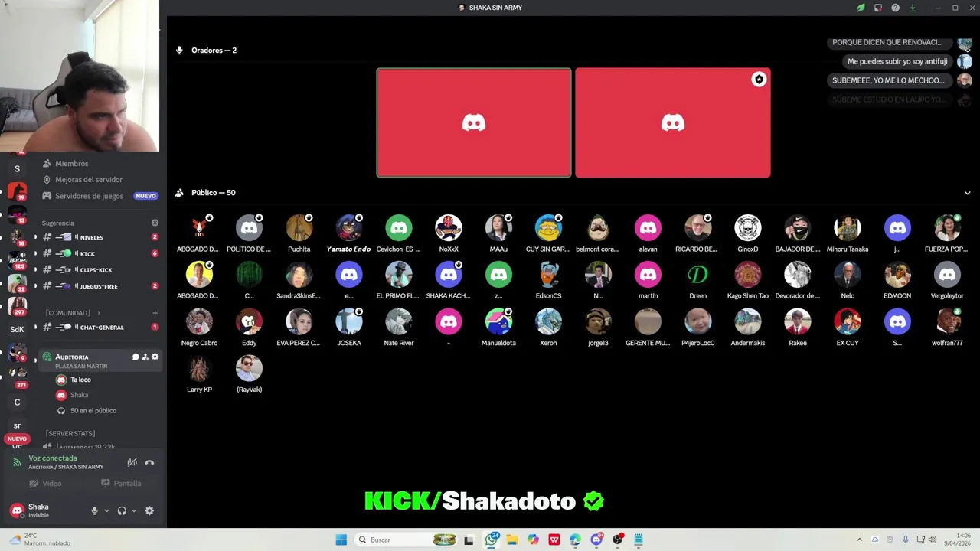Open Mejoras del servidor boost icon
The width and height of the screenshot is (980, 551).
click(47, 179)
